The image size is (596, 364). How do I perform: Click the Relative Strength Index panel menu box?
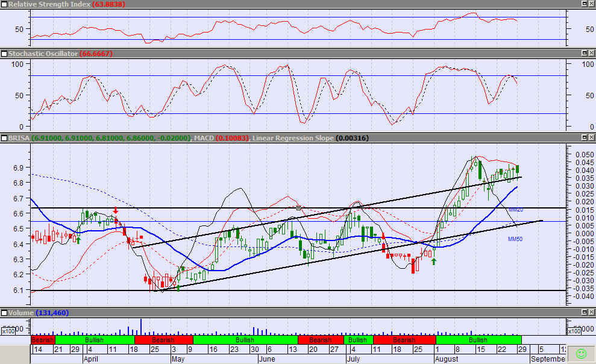pyautogui.click(x=4, y=4)
